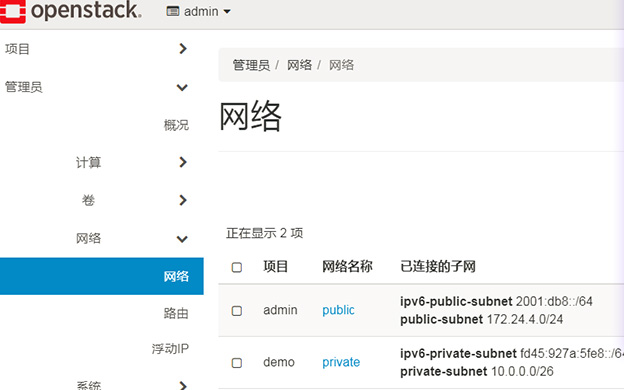This screenshot has height=390, width=624.
Task: Open the admin project dropdown
Action: [198, 12]
